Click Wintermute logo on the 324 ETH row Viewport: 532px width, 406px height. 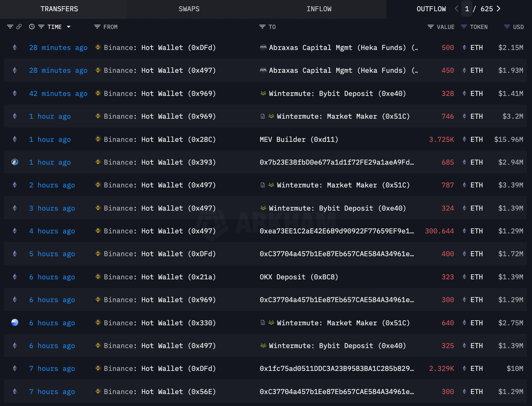(x=263, y=208)
